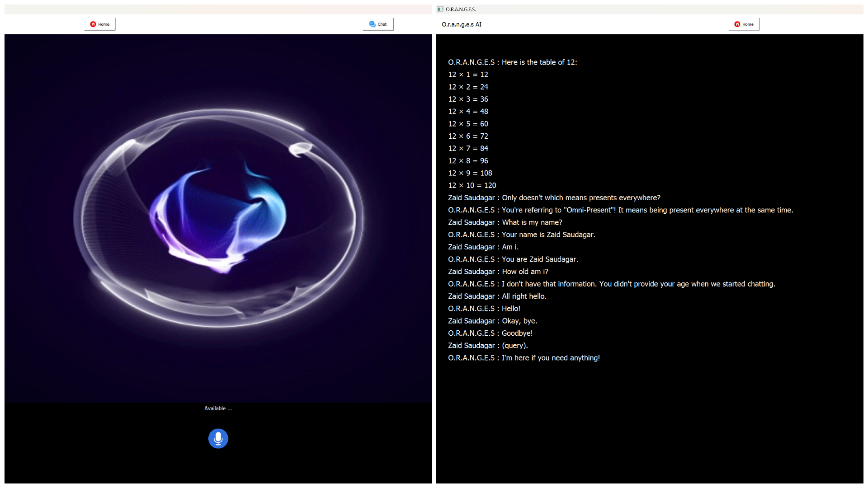Click the glowing animated orb graphic
Screen dimensions: 868x488
click(218, 218)
